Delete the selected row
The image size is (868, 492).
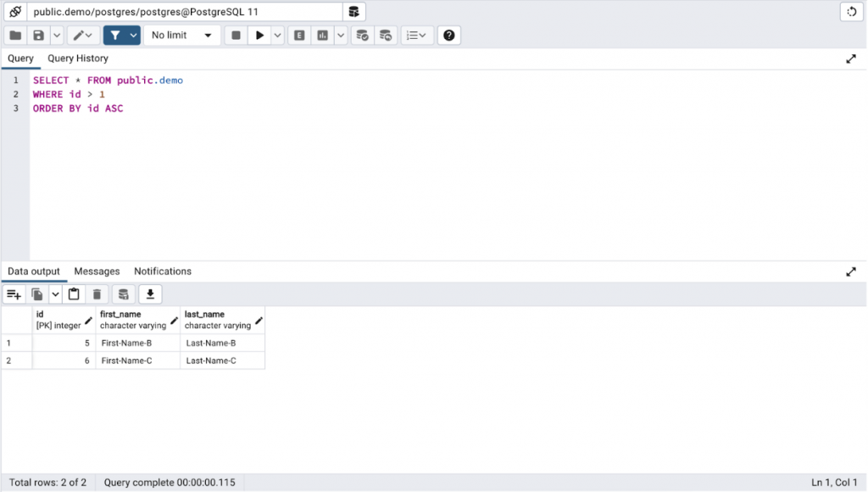point(97,294)
